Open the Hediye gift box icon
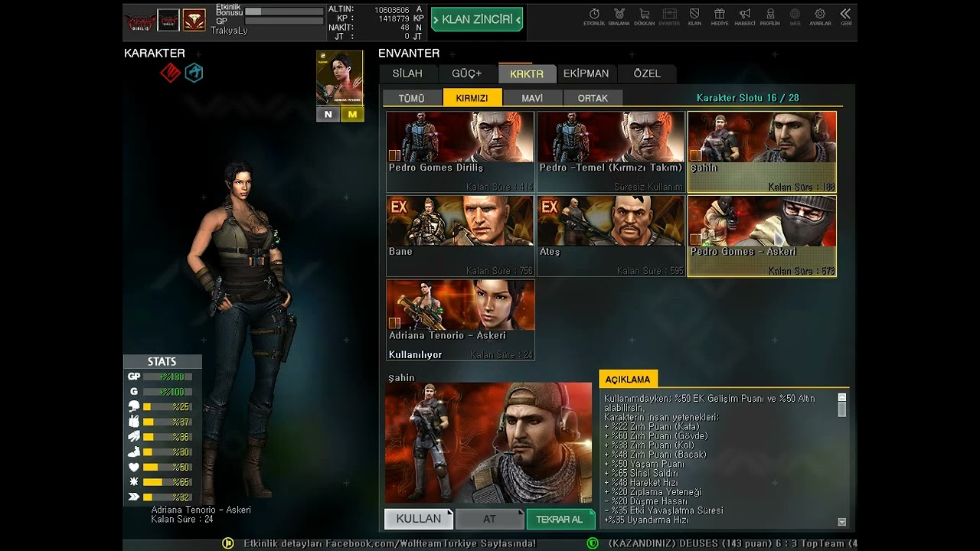The width and height of the screenshot is (980, 551). tap(720, 17)
